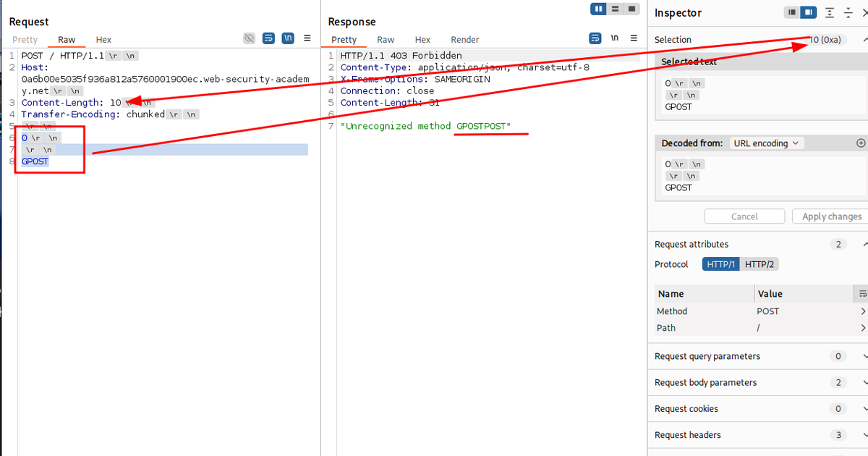The height and width of the screenshot is (456, 868).
Task: Open Request panel Raw tab
Action: pyautogui.click(x=67, y=40)
